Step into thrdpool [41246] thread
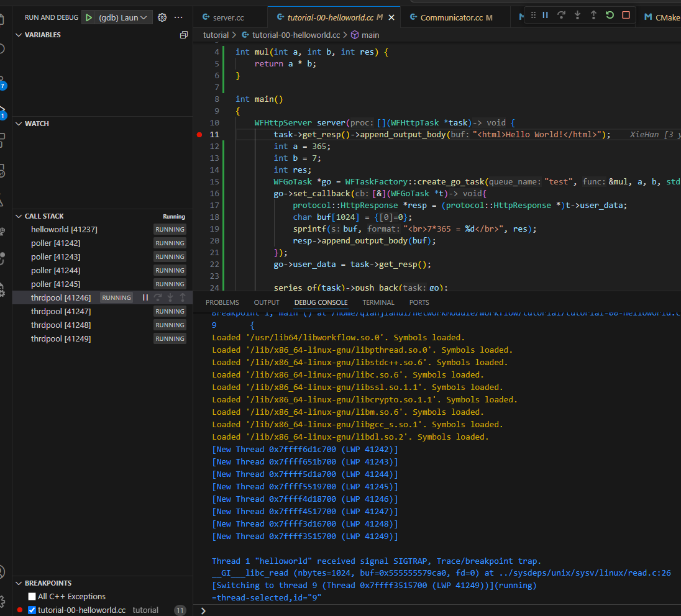681x616 pixels. coord(170,298)
